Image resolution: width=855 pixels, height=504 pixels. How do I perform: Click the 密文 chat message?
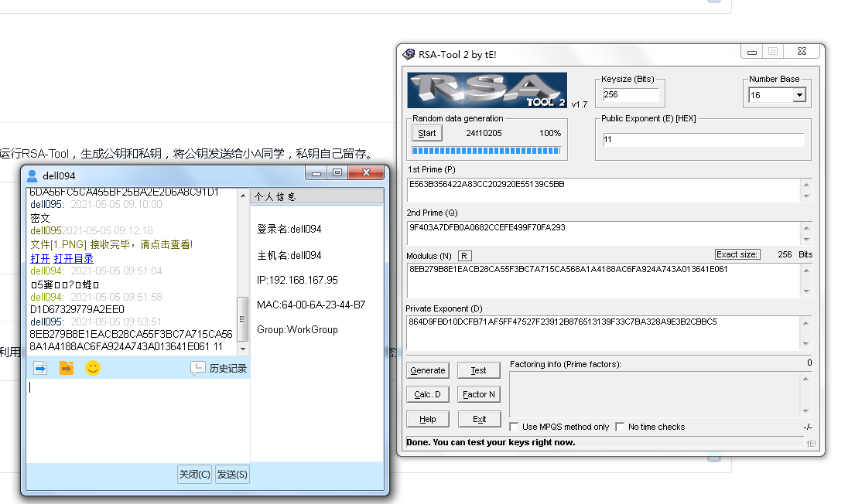(x=40, y=218)
